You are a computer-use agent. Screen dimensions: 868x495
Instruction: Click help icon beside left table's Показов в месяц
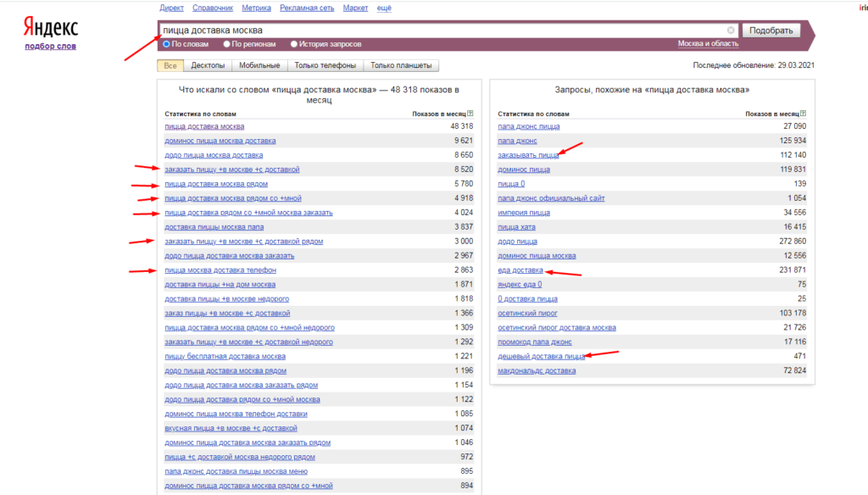tap(470, 114)
